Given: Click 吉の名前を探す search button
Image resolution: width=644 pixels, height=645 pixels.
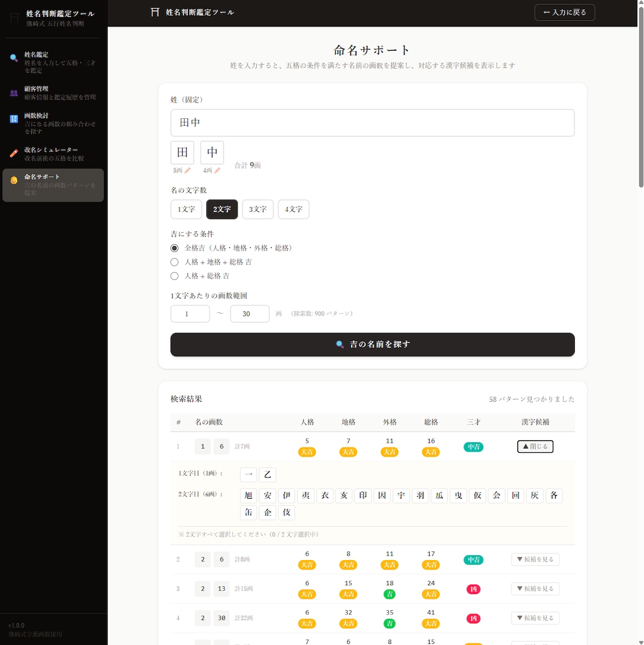Looking at the screenshot, I should click(373, 344).
